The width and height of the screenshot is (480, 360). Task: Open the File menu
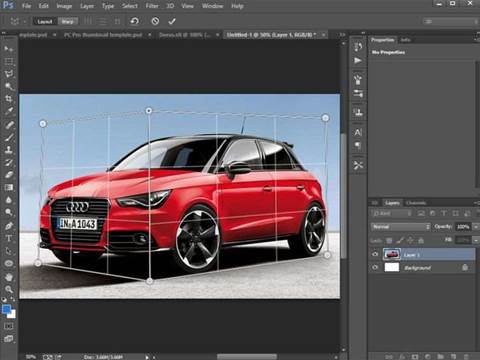(x=26, y=6)
